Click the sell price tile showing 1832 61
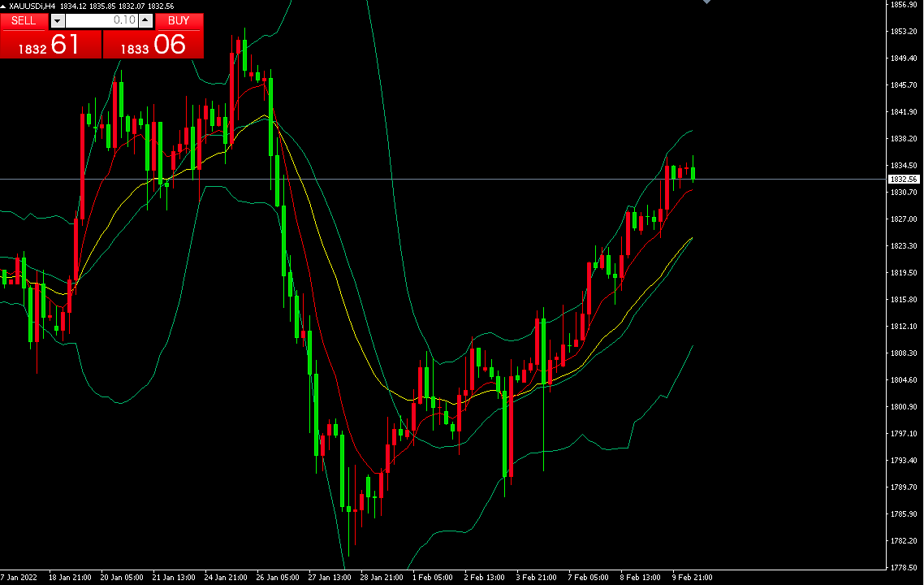The width and height of the screenshot is (924, 585). coord(50,44)
